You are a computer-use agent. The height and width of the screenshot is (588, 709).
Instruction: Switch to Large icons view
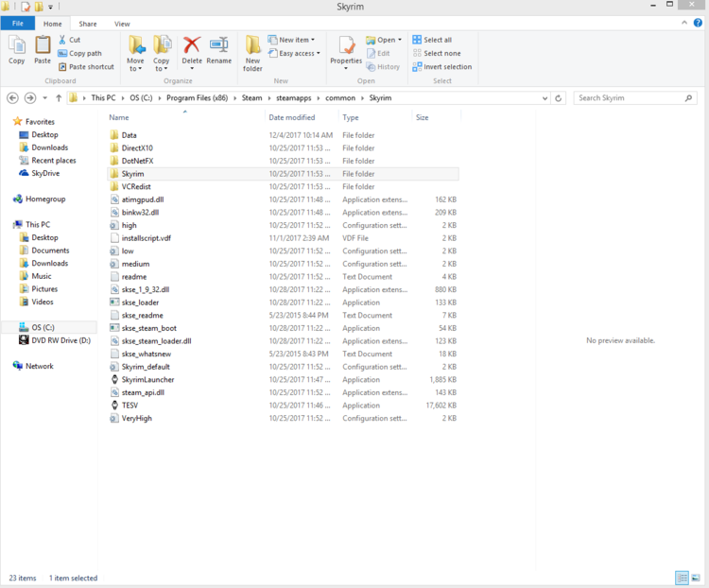696,578
